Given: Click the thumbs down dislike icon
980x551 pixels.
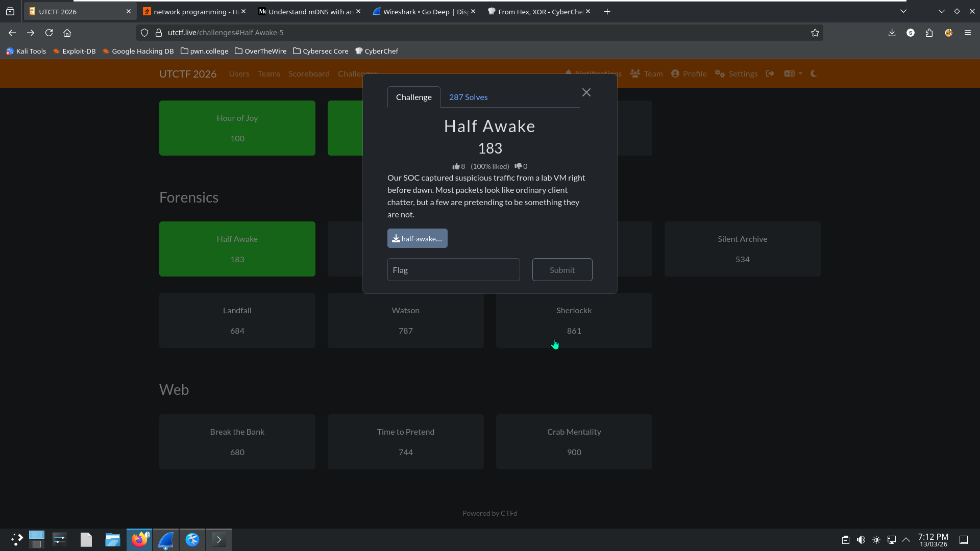Looking at the screenshot, I should pos(518,166).
